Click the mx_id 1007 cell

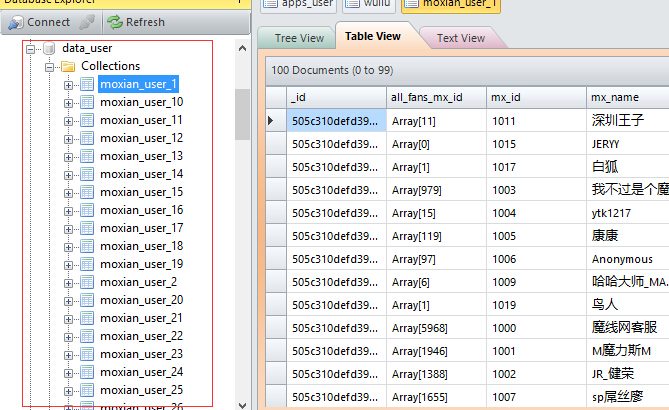coord(536,397)
